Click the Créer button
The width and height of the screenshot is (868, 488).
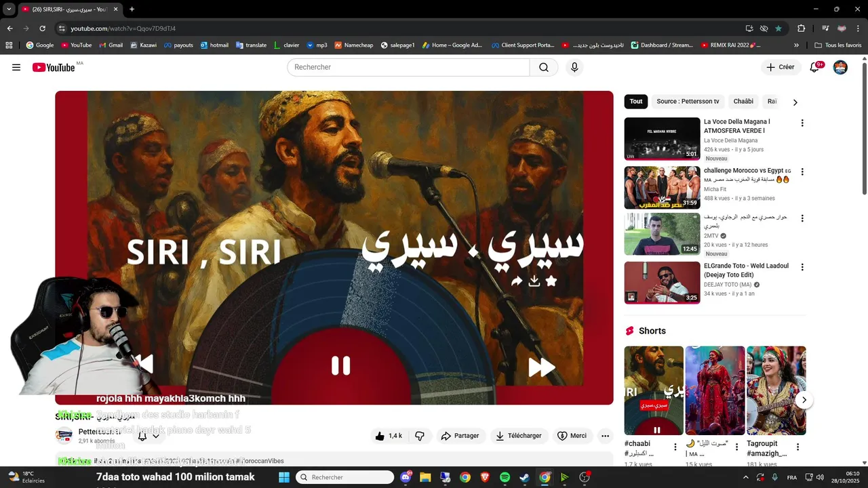point(781,67)
